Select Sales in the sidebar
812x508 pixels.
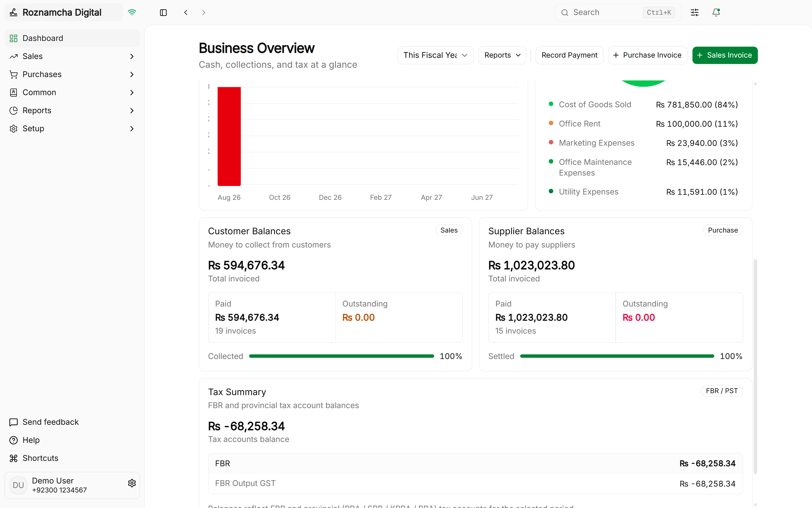click(x=72, y=56)
